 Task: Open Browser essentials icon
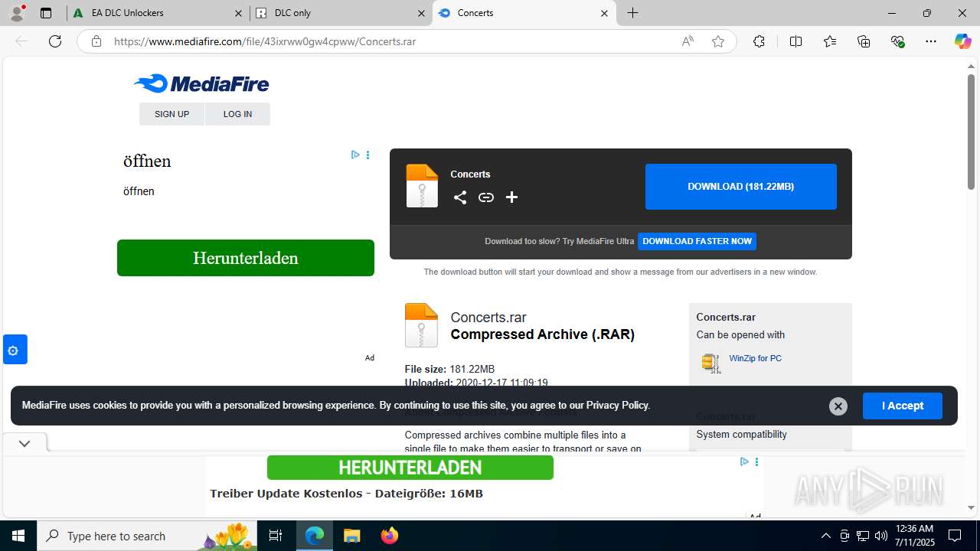897,41
